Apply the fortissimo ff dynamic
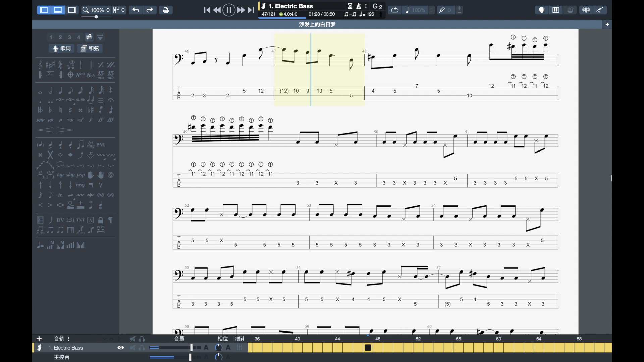Screen dimensions: 644x362 coord(100,120)
